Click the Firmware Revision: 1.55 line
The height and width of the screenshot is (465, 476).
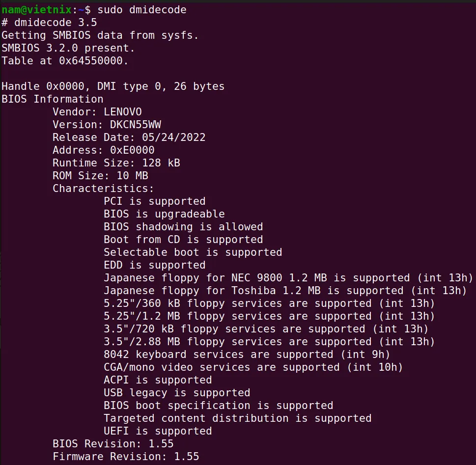tap(126, 457)
